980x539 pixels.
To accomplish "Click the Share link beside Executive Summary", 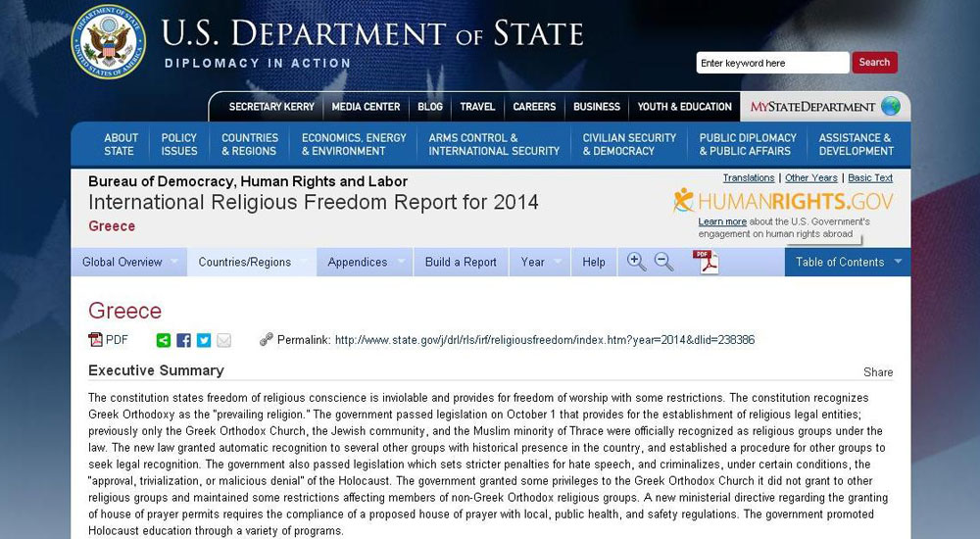I will (x=878, y=372).
